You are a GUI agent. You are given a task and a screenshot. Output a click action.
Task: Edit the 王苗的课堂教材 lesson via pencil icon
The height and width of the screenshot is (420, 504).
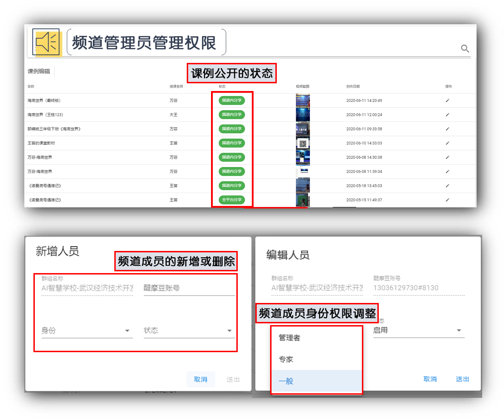(x=447, y=143)
